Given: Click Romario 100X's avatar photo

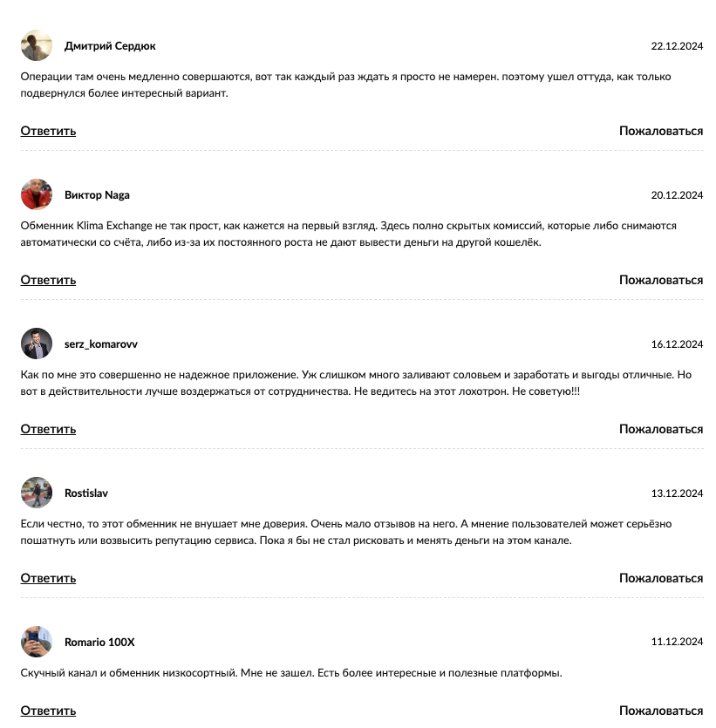Looking at the screenshot, I should [37, 642].
